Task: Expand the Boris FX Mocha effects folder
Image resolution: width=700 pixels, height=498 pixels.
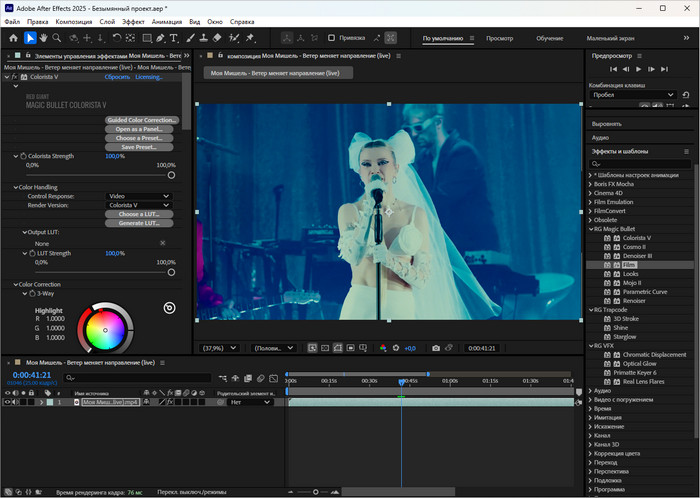Action: [x=589, y=184]
